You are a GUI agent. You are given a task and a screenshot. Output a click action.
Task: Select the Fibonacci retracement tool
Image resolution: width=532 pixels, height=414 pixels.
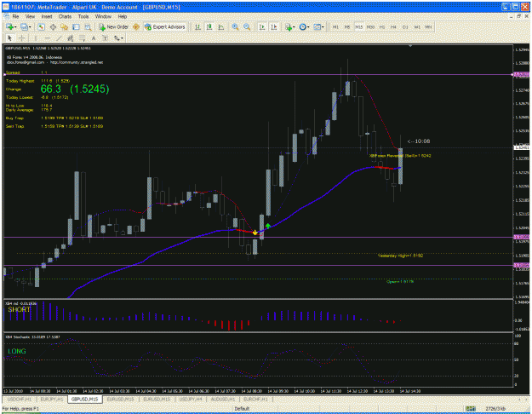pos(82,38)
